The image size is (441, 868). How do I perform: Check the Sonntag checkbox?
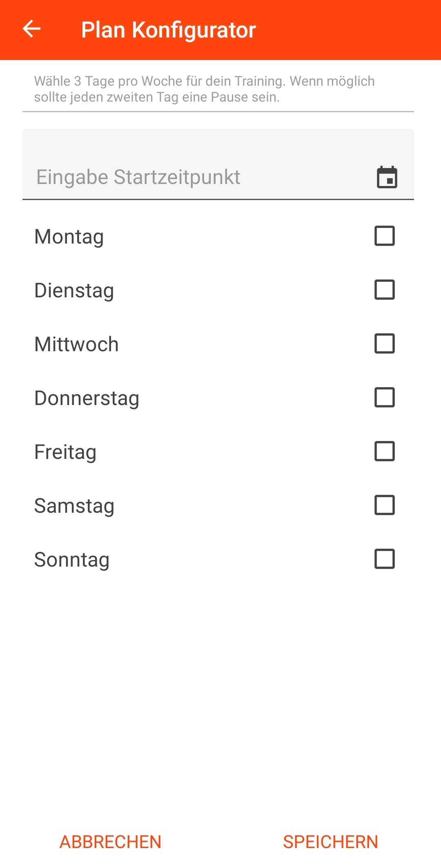(384, 559)
